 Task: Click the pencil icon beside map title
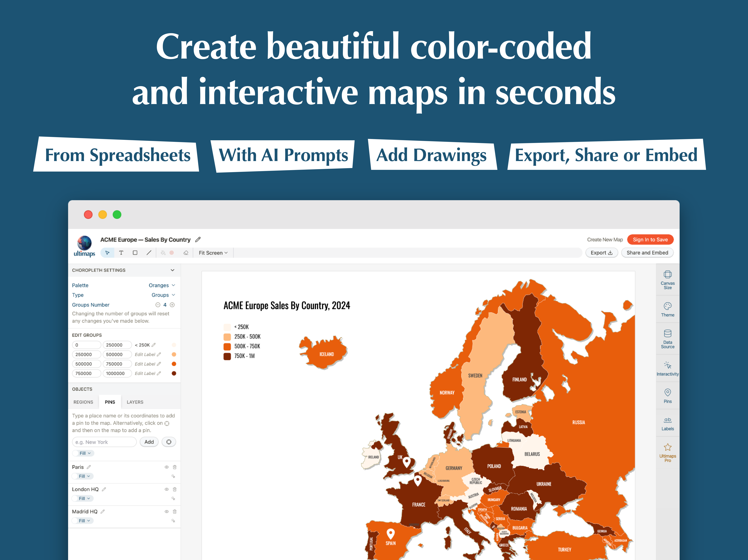(198, 240)
